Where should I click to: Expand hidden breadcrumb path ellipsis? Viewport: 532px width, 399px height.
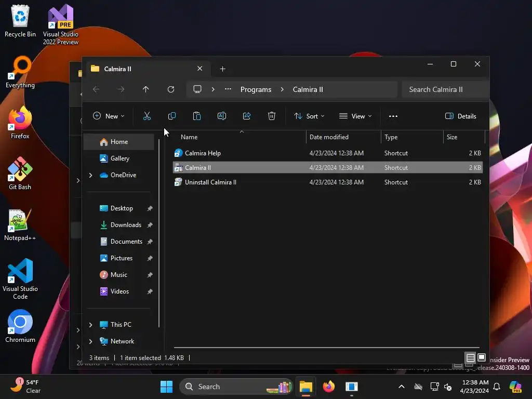228,89
